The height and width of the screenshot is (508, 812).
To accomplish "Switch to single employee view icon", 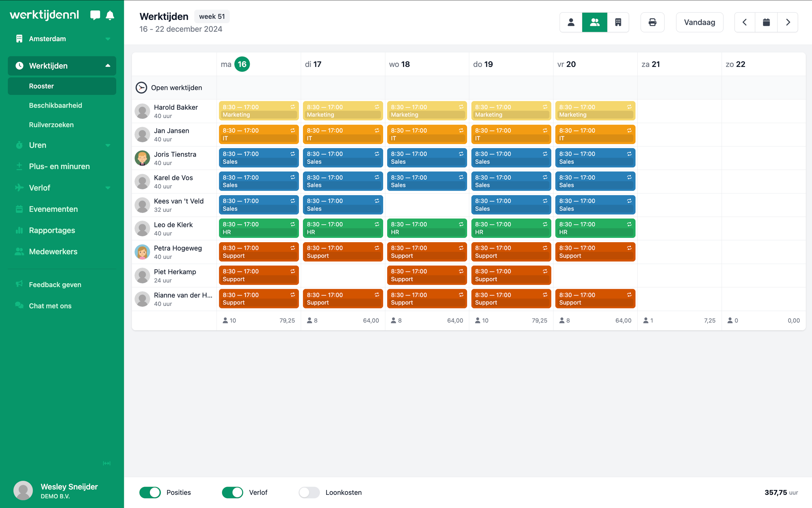I will [x=571, y=22].
